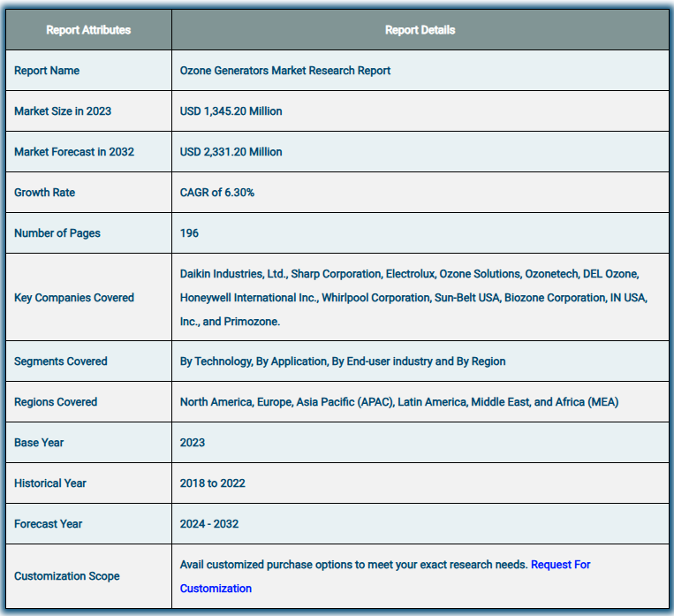Click the 'Market Forecast in 2032' cell

(88, 152)
